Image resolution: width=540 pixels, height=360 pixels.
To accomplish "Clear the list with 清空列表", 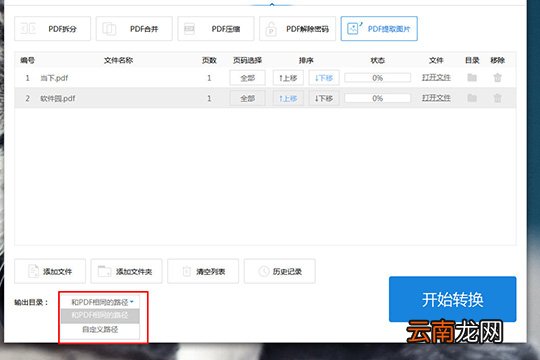I will (x=203, y=271).
